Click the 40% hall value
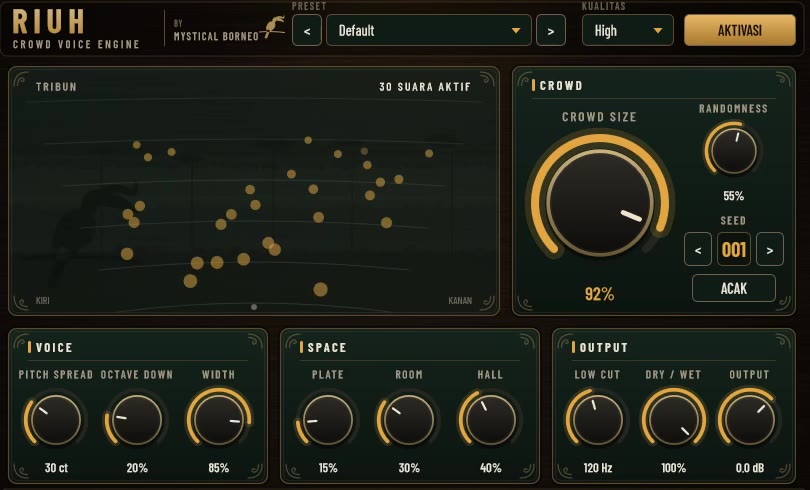 click(x=490, y=468)
